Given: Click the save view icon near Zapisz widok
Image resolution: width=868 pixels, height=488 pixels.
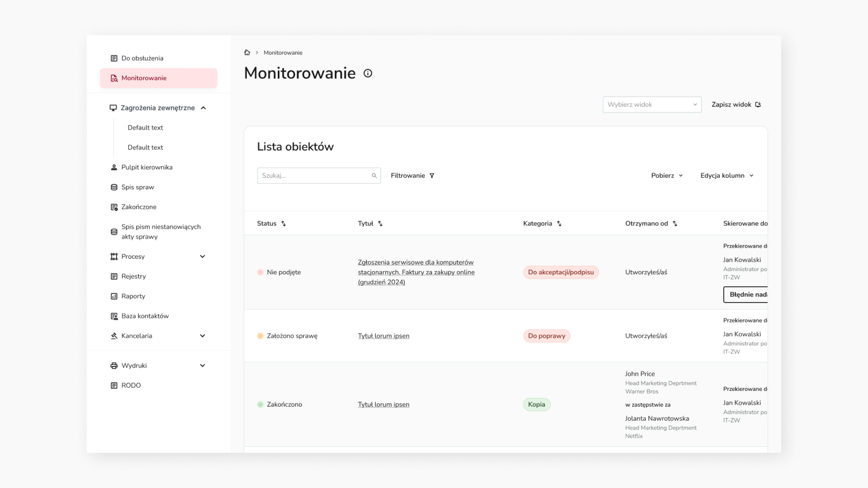Looking at the screenshot, I should click(x=758, y=105).
